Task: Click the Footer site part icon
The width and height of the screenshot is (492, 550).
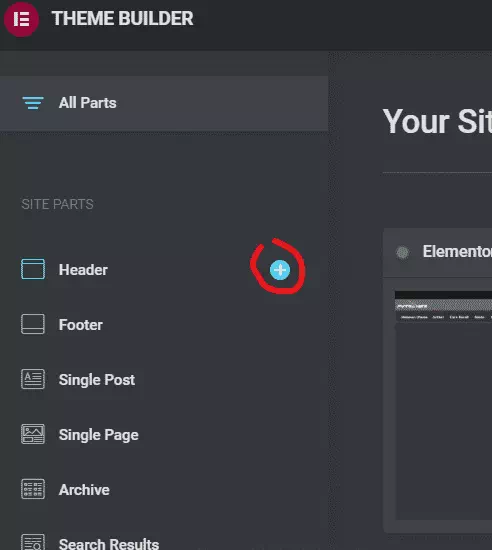Action: [x=33, y=324]
